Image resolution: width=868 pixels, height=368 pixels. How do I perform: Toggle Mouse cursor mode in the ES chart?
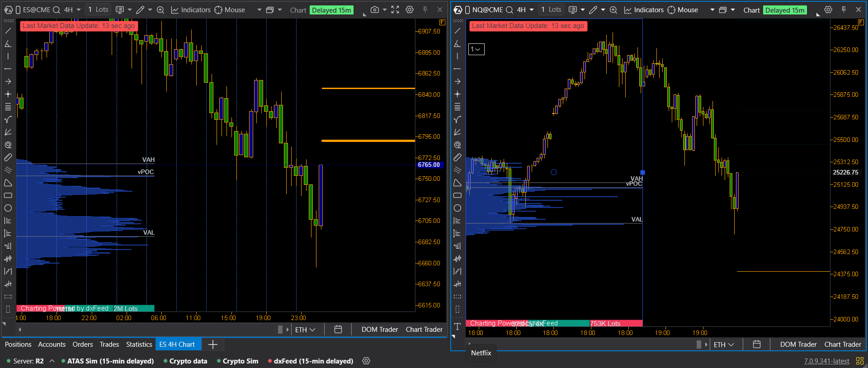click(230, 10)
